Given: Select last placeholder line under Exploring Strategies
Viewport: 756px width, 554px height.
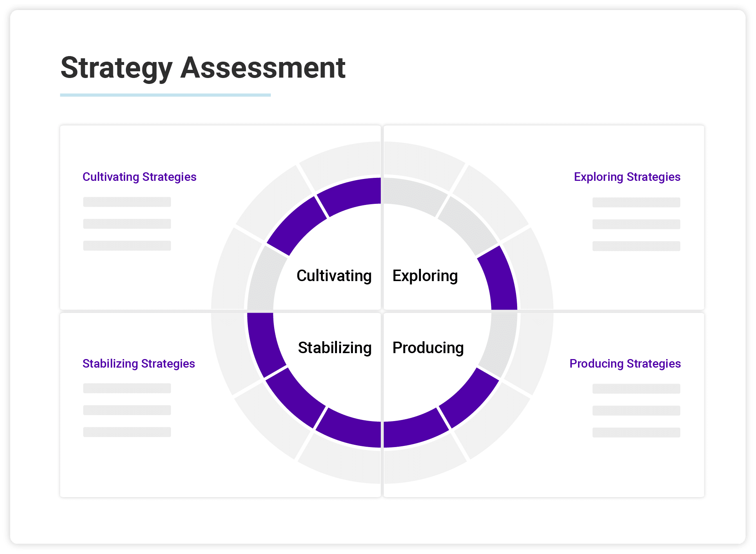Looking at the screenshot, I should pyautogui.click(x=636, y=246).
